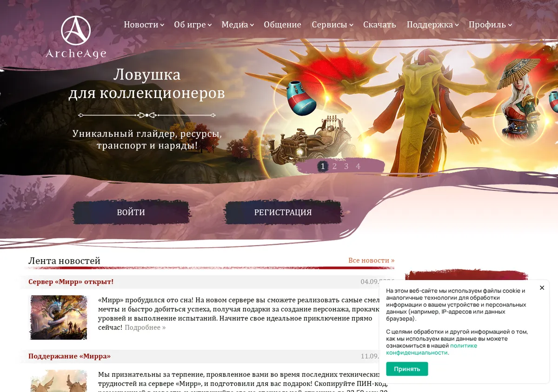This screenshot has width=558, height=392.
Task: Open the Общение menu item
Action: point(282,25)
